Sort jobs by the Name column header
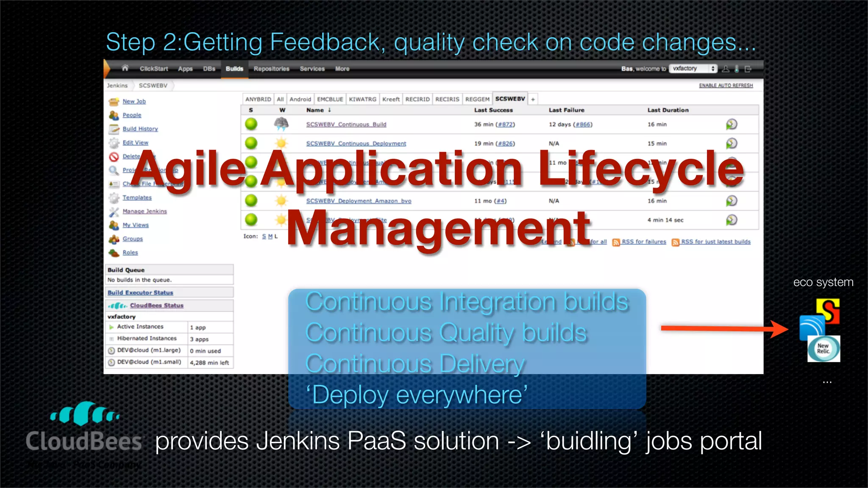This screenshot has height=488, width=868. point(315,110)
